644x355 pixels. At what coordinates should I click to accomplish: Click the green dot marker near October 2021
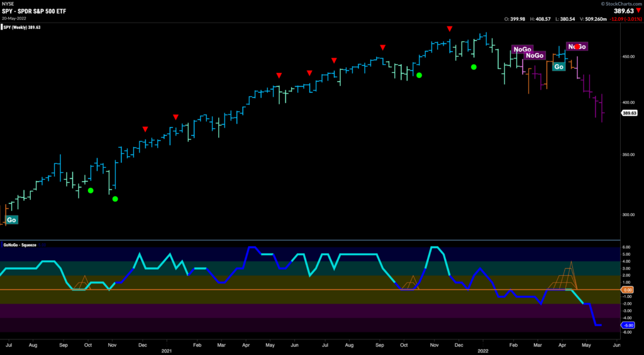[419, 75]
